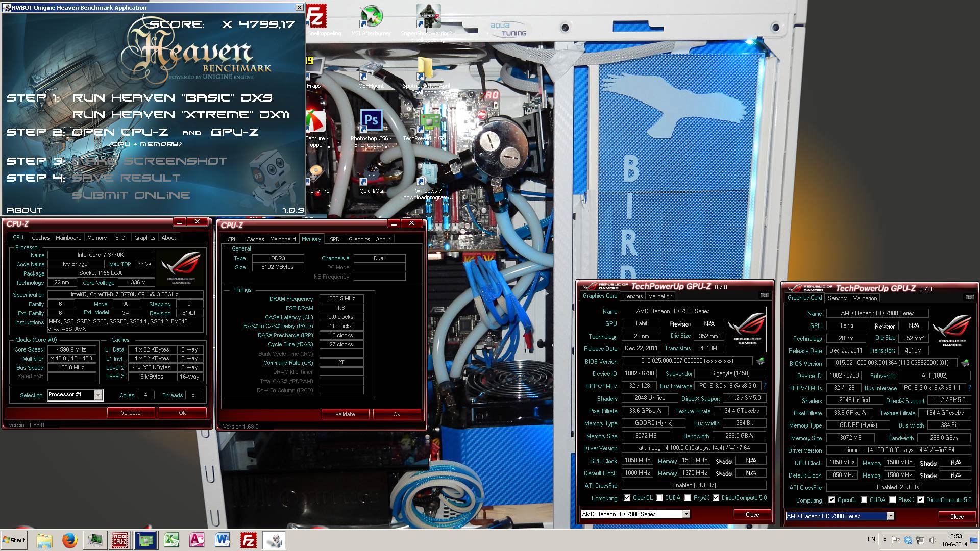Switch to ROG CPU-Z taskbar button
Viewport: 980px width, 551px height.
120,540
